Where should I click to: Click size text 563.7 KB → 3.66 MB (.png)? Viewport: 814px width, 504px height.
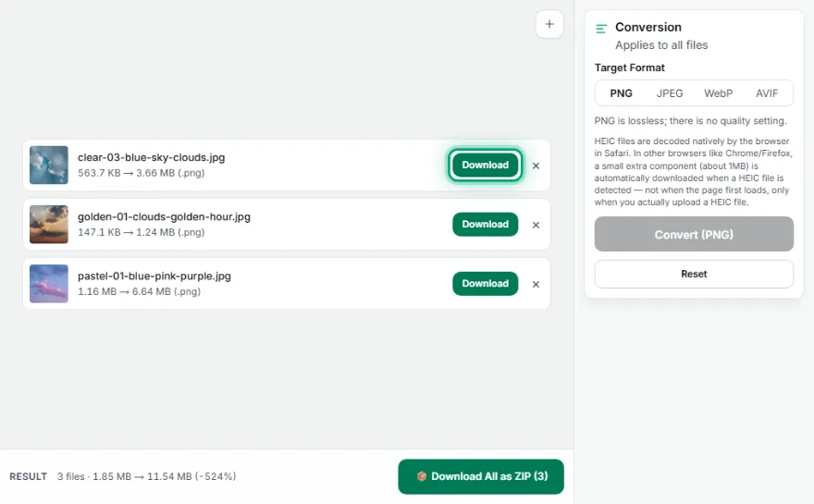(142, 173)
